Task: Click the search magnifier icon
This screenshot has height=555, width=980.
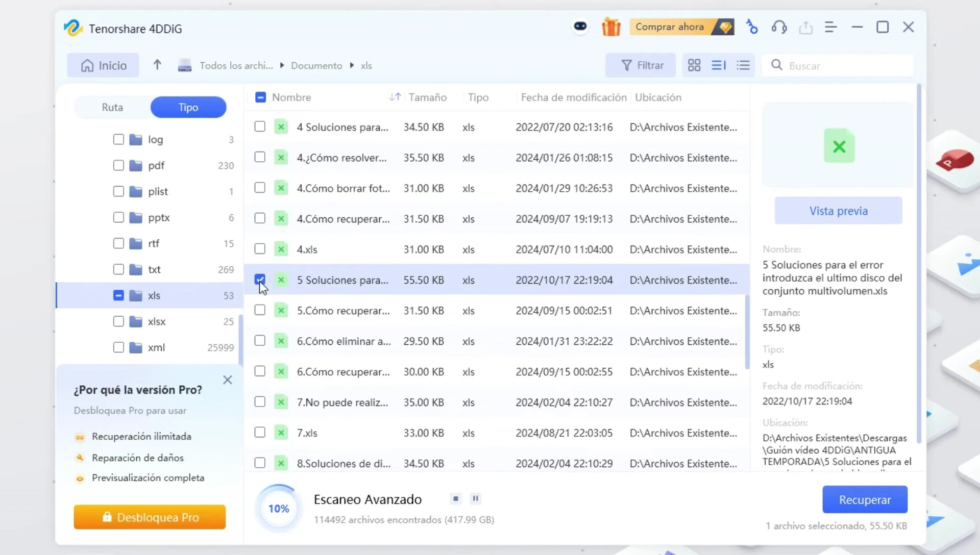Action: click(777, 65)
